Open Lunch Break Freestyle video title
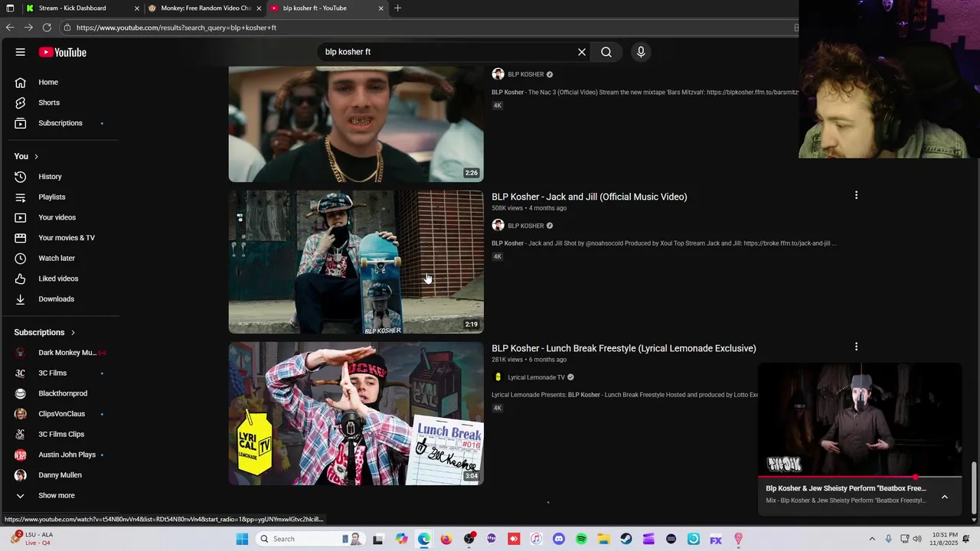 tap(624, 348)
